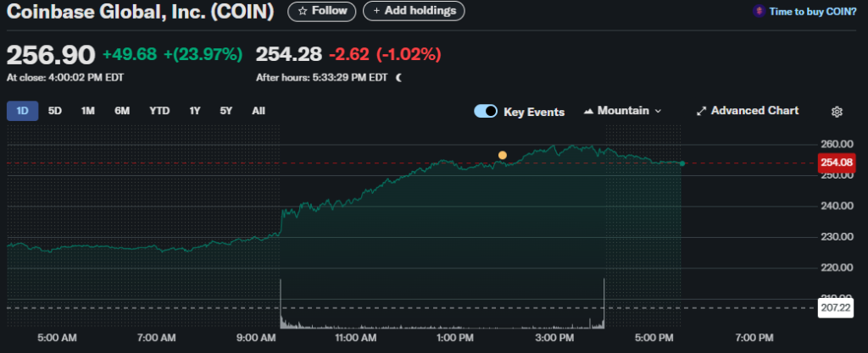Click the +49.68 daily change value
The image size is (868, 353).
pyautogui.click(x=130, y=54)
